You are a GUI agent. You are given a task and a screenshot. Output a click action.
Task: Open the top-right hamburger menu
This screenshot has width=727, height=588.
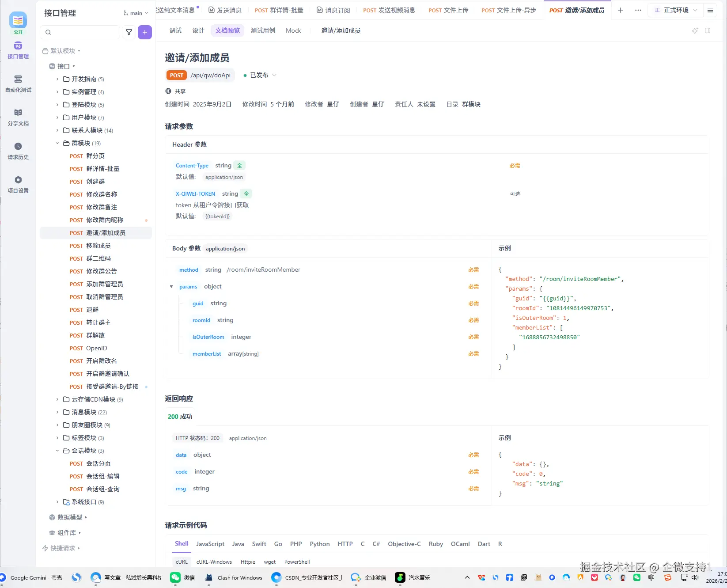pyautogui.click(x=710, y=10)
